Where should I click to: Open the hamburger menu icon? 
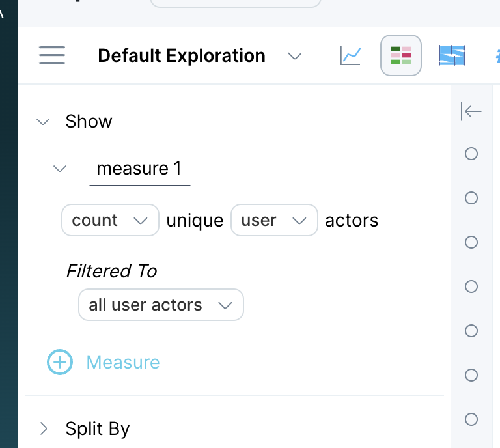pyautogui.click(x=52, y=55)
